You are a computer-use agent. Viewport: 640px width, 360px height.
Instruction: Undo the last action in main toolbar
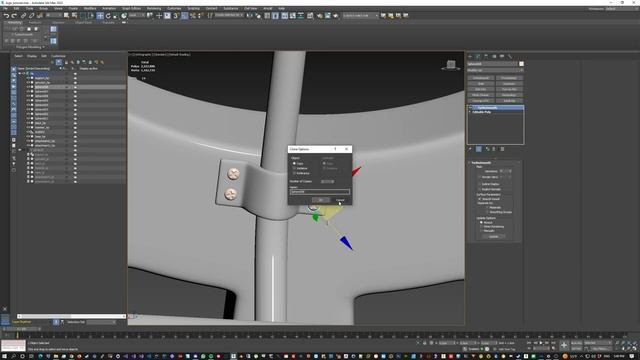[x=6, y=16]
